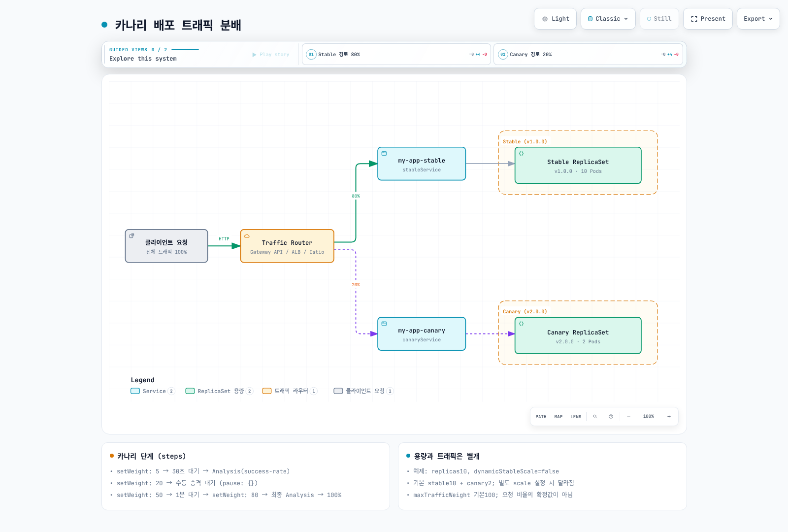Click the search magnifier icon in canvas toolbar
This screenshot has height=532, width=788.
coord(595,417)
